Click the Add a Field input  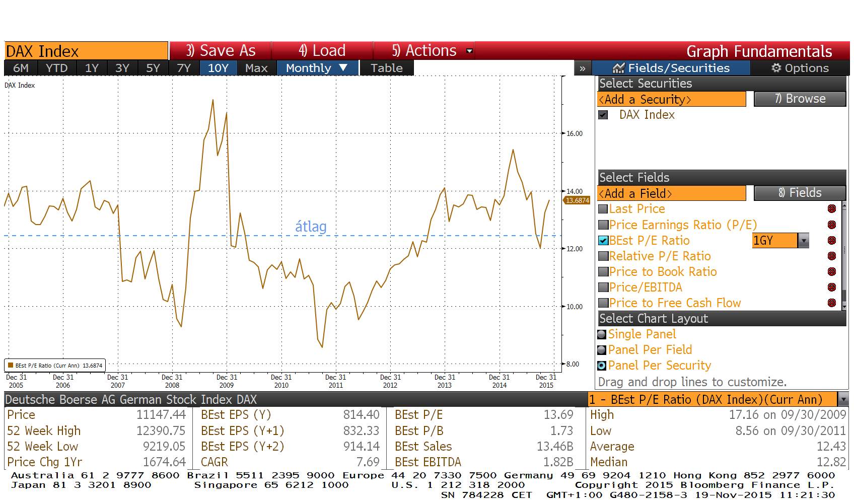point(671,193)
